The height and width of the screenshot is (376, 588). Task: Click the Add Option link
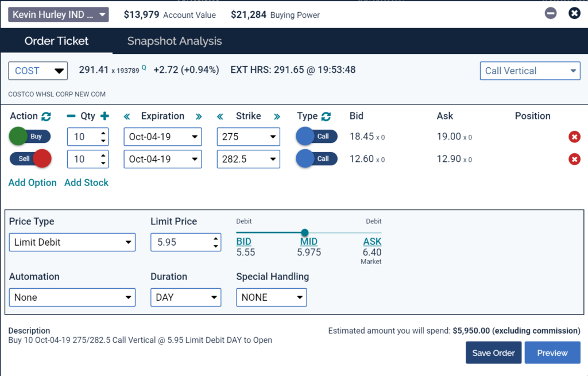pyautogui.click(x=32, y=183)
